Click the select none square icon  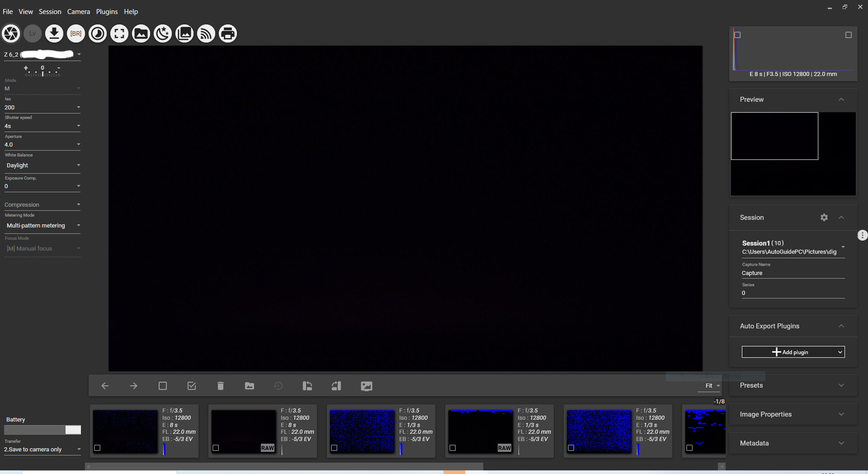[163, 386]
